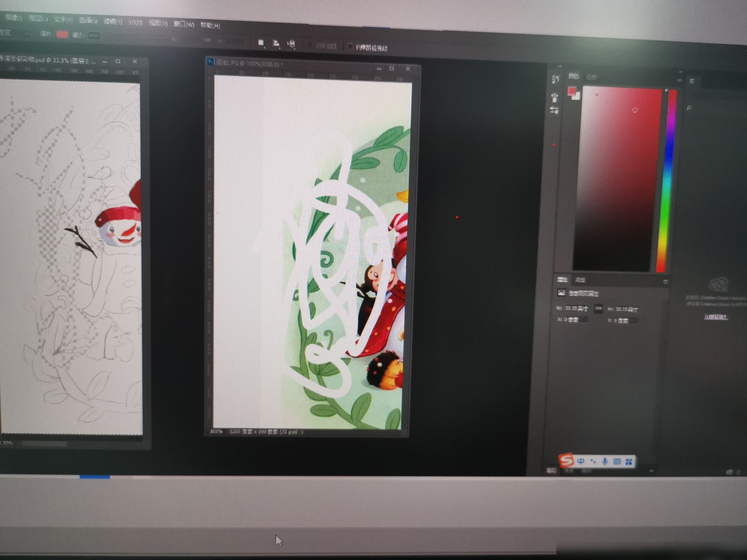The width and height of the screenshot is (747, 560).
Task: Click the stroke color swatch in options bar
Action: 94,36
